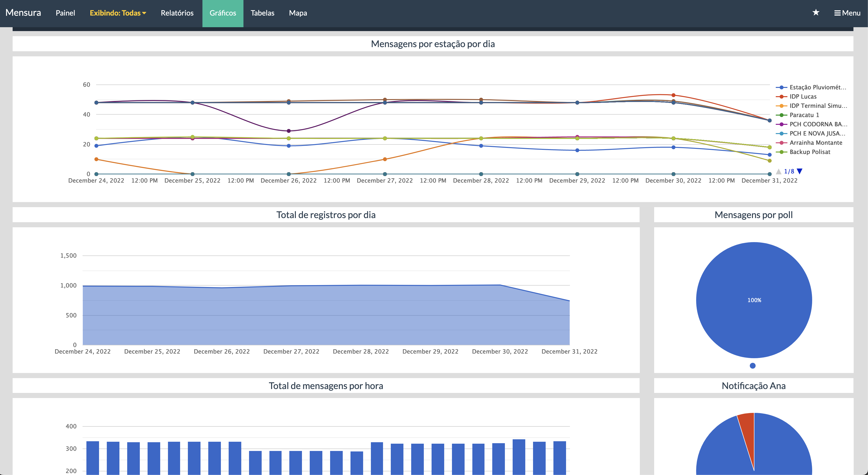
Task: Open the Exibindo: Todas dropdown
Action: tap(117, 13)
